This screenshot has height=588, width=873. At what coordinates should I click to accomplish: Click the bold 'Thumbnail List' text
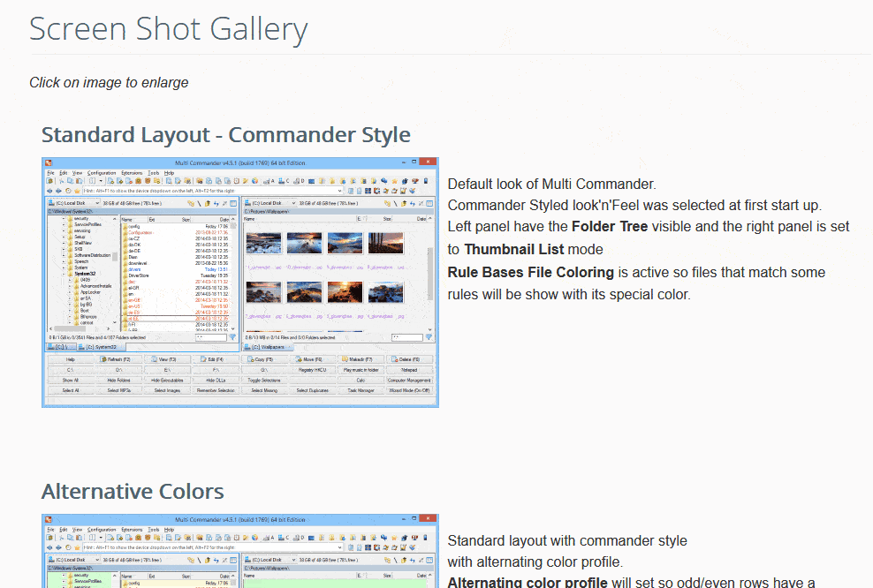(x=514, y=249)
